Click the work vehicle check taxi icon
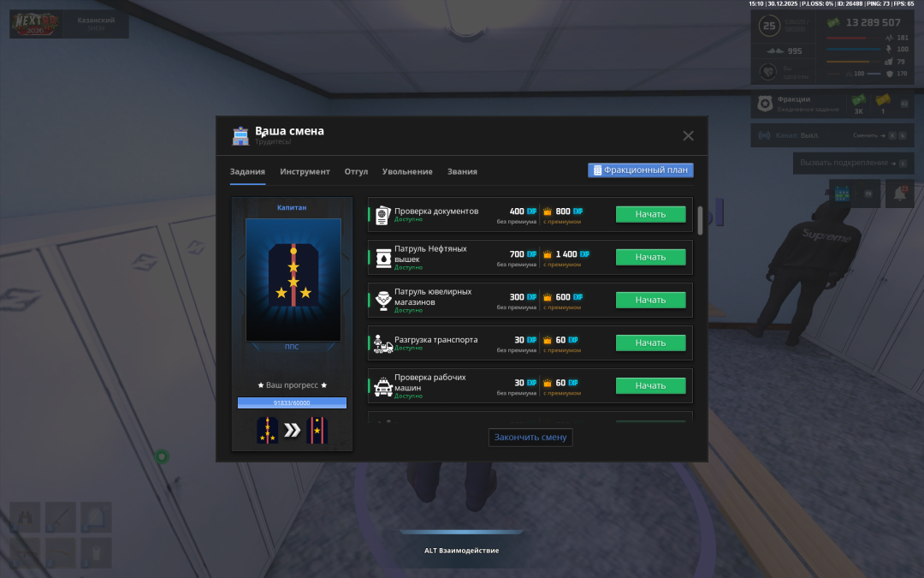The width and height of the screenshot is (924, 578). (382, 386)
